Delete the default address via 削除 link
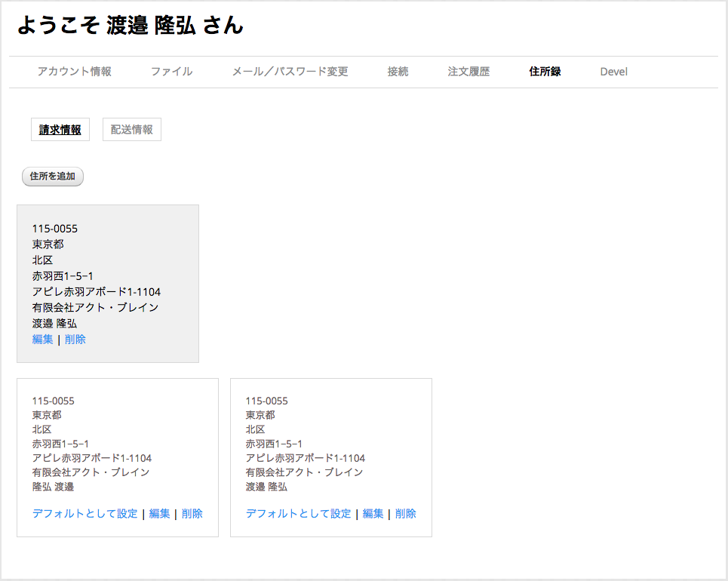 coord(75,339)
